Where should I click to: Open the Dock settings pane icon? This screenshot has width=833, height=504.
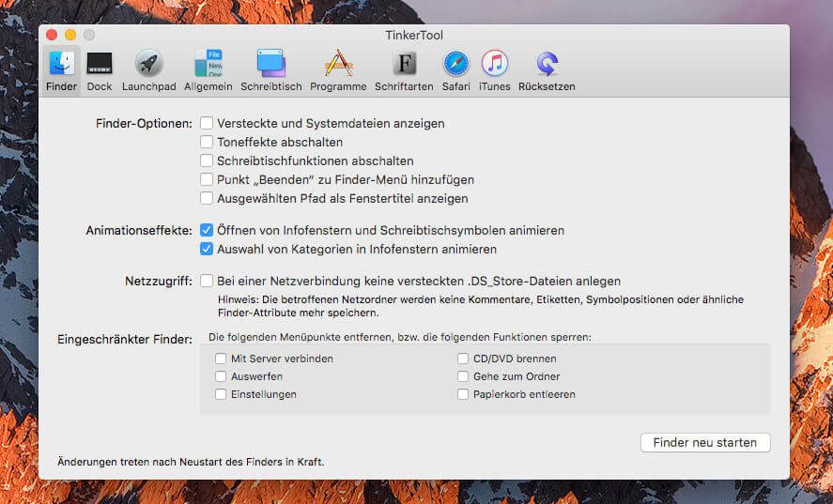(x=99, y=64)
